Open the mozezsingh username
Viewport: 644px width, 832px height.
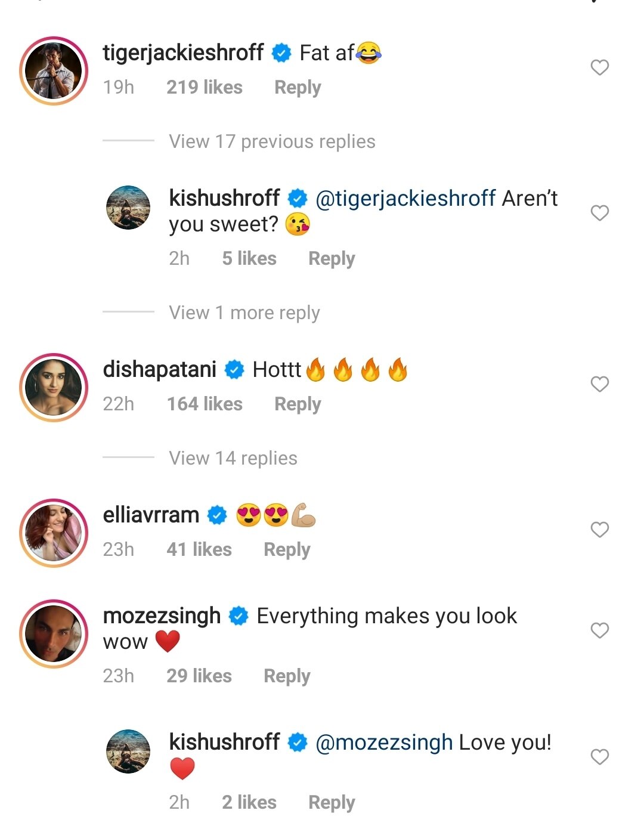(x=162, y=616)
